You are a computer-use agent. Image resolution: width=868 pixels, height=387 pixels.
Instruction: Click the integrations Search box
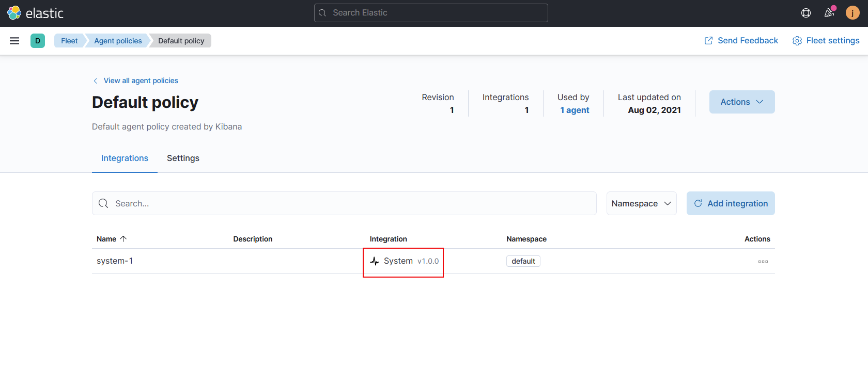[x=344, y=203]
